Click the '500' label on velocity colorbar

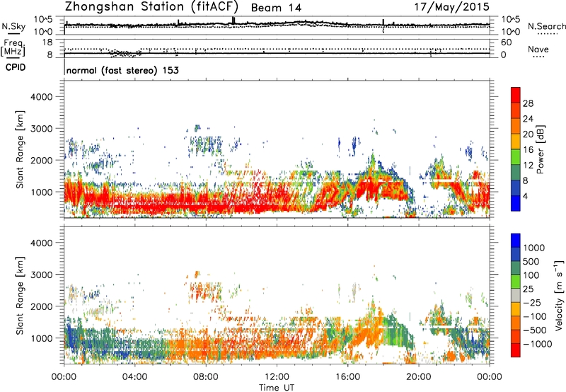coord(533,262)
